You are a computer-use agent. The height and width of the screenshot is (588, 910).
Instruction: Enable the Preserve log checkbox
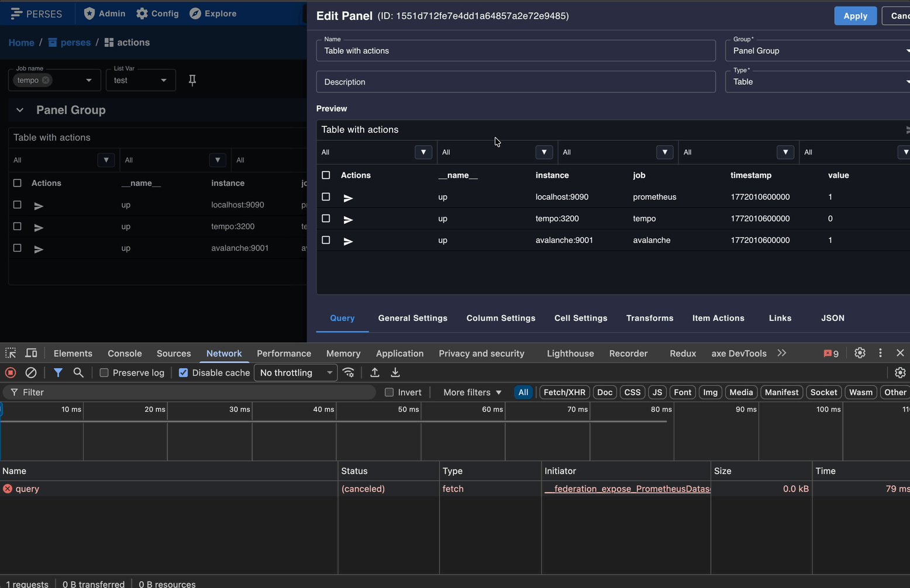pos(104,373)
